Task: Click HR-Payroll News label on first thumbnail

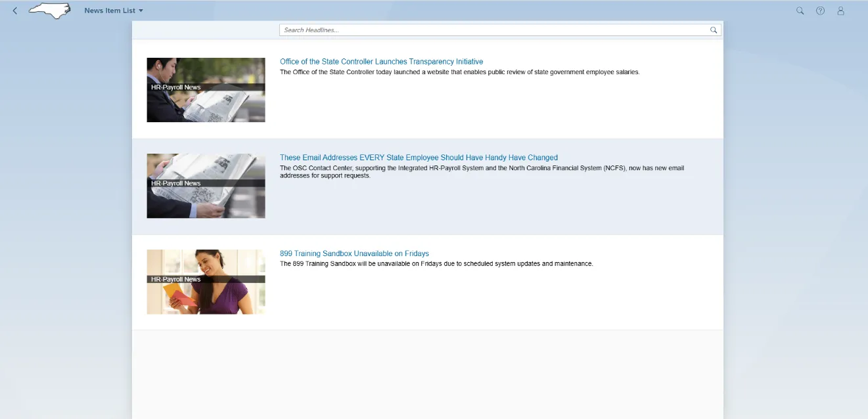Action: point(176,87)
